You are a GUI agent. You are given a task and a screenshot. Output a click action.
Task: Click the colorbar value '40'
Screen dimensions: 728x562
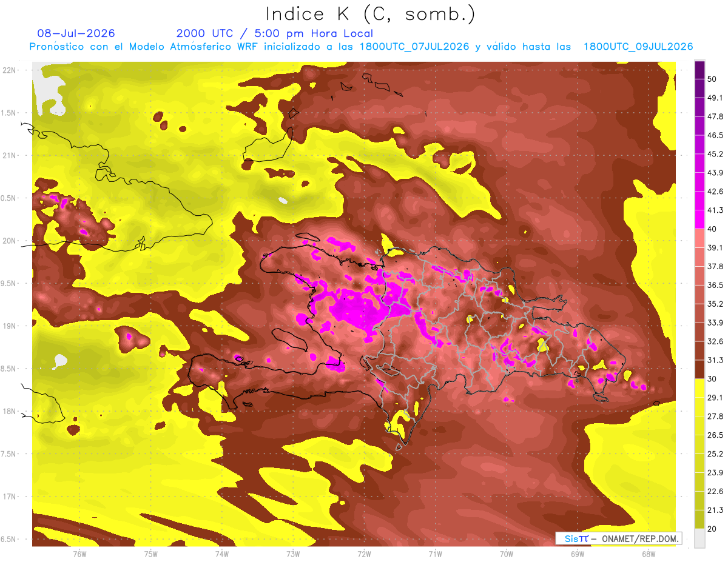coord(712,229)
